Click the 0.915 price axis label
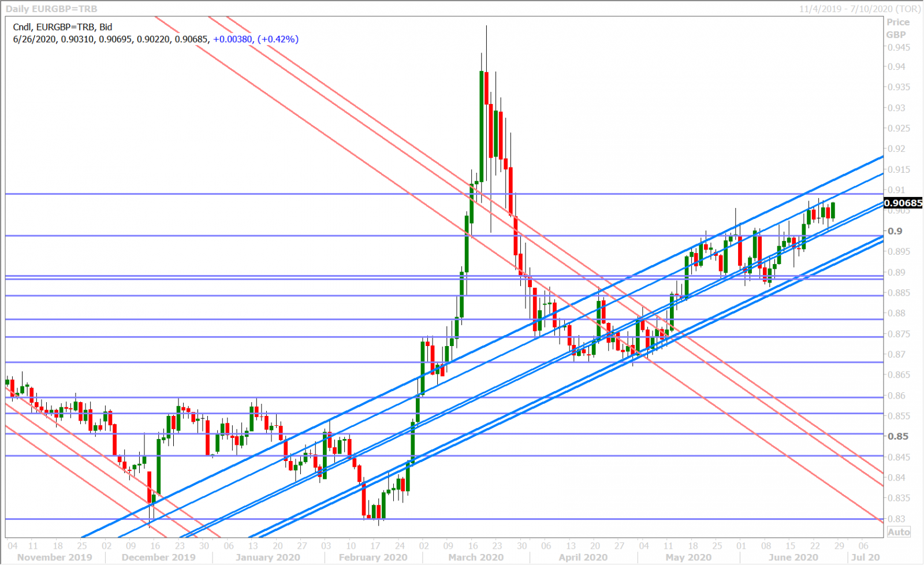Viewport: 924px width, 565px height. tap(899, 170)
